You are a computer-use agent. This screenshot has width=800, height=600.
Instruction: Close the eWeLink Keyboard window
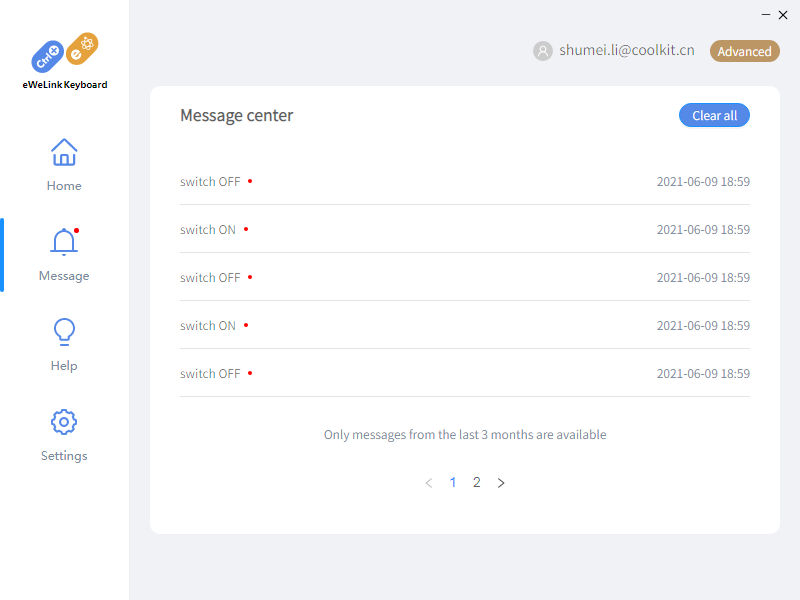[783, 15]
